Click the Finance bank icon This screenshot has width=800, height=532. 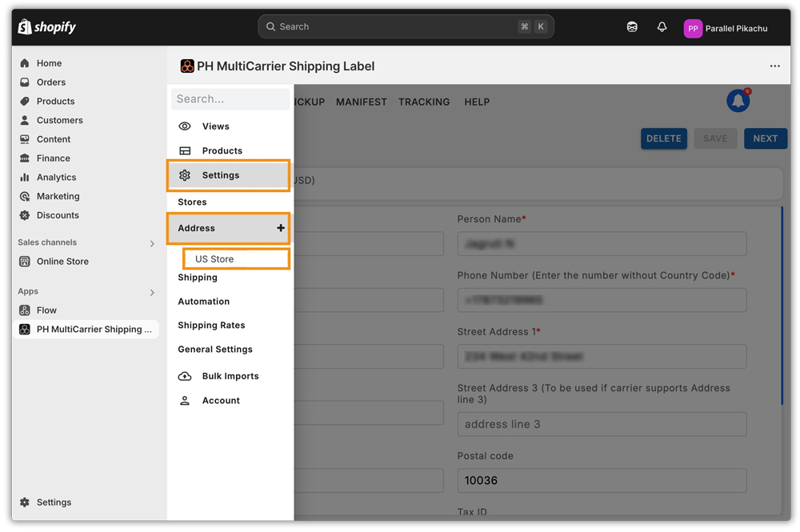[x=25, y=158]
